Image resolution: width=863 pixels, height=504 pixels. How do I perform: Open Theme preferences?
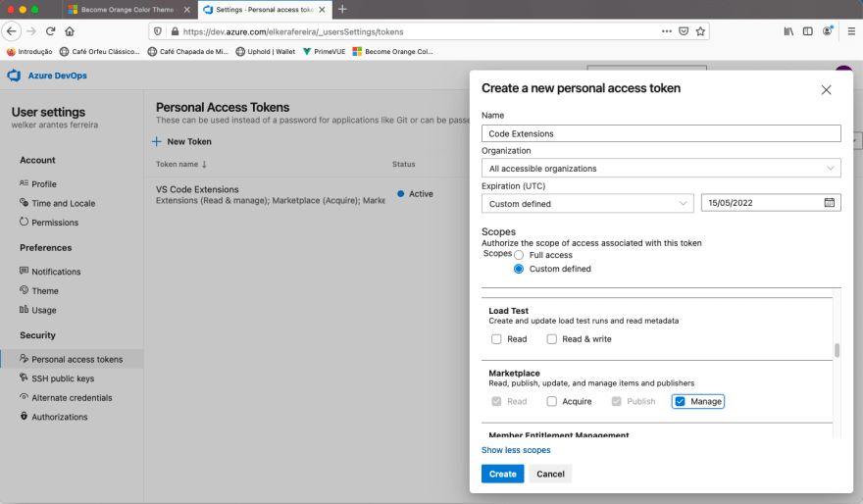[44, 290]
